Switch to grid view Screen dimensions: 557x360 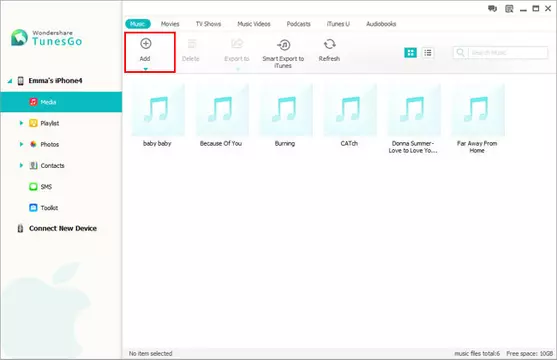[411, 53]
